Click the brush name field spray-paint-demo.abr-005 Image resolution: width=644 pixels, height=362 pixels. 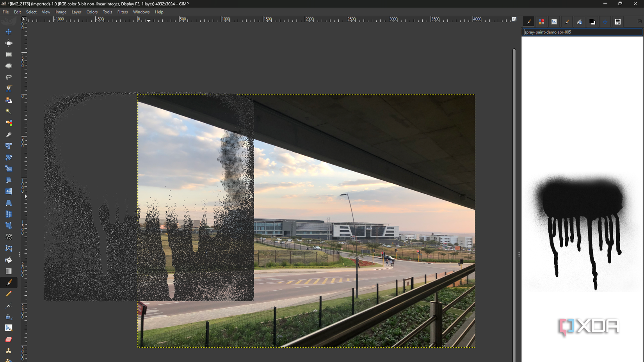point(582,32)
